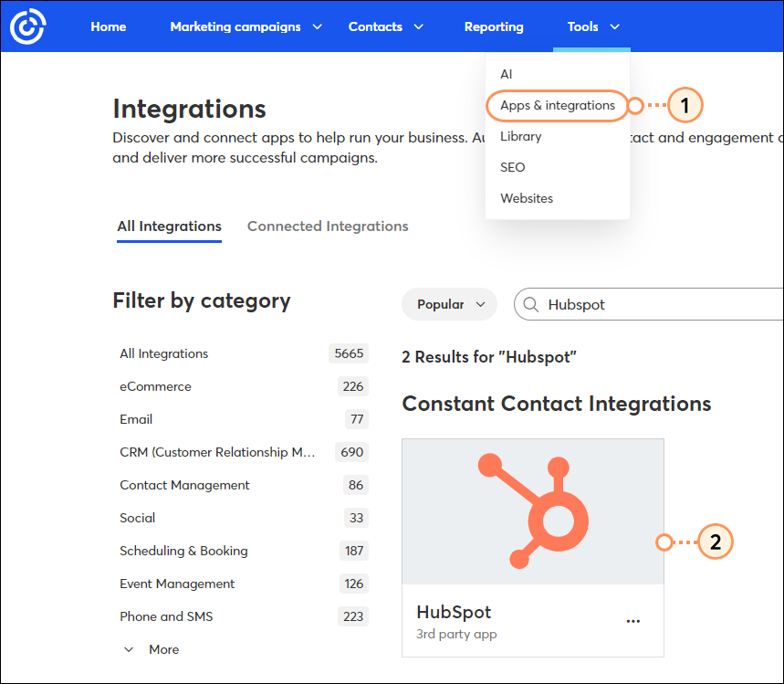This screenshot has height=684, width=784.
Task: Filter by the eCommerce category
Action: pos(155,386)
